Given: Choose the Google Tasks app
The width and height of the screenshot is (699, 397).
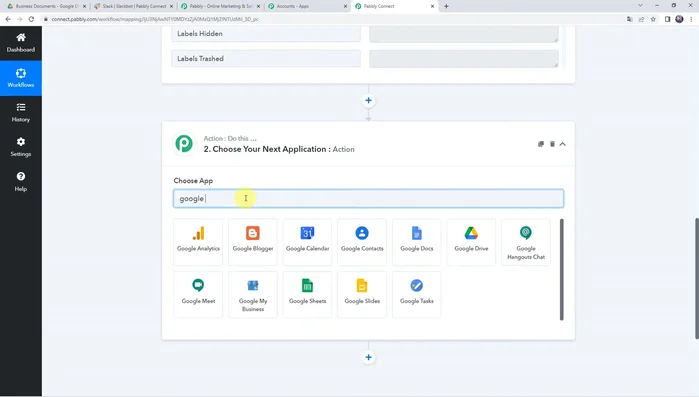Looking at the screenshot, I should click(416, 295).
